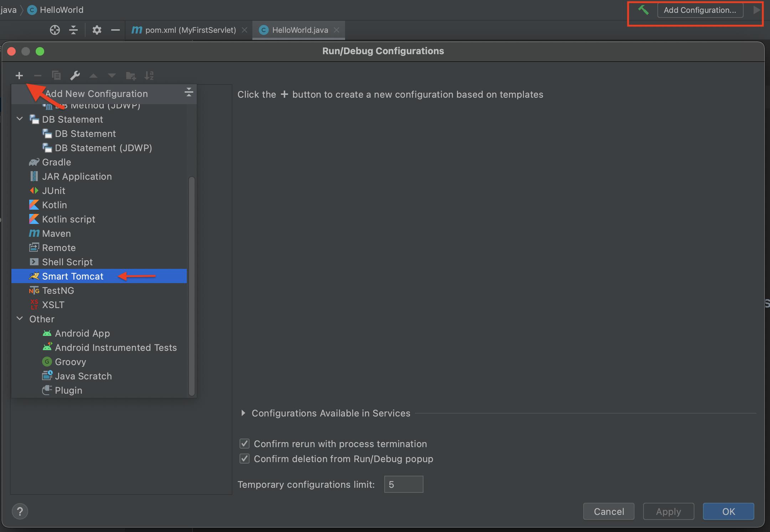
Task: Select Android App configuration type
Action: coord(99,333)
